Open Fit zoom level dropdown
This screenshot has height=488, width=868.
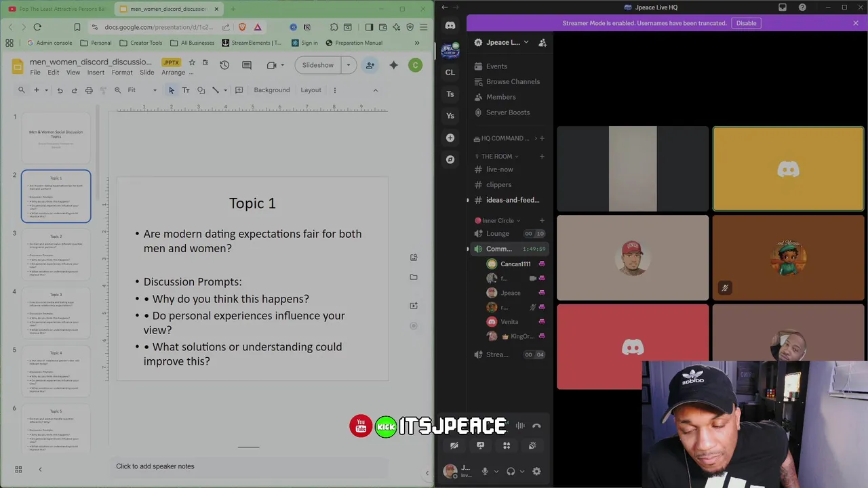pyautogui.click(x=155, y=90)
